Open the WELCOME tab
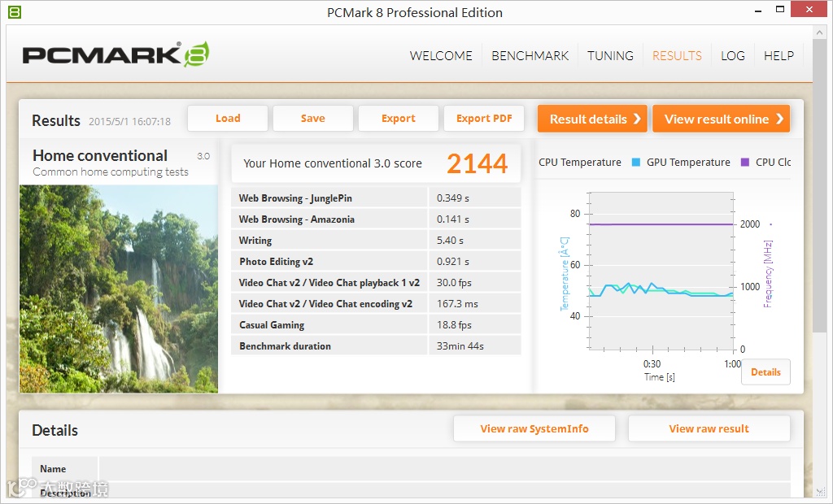The image size is (833, 504). (x=440, y=56)
